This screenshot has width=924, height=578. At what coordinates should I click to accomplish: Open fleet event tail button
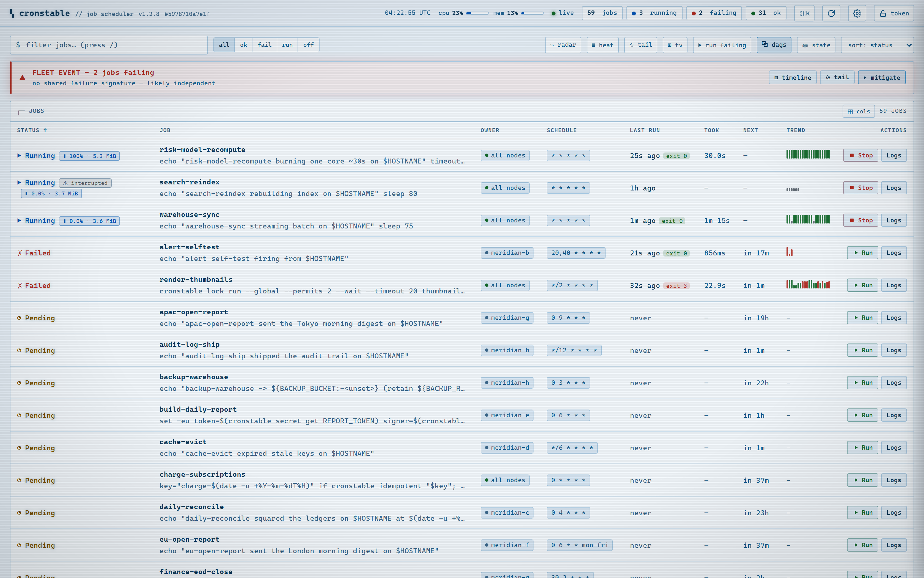[837, 78]
